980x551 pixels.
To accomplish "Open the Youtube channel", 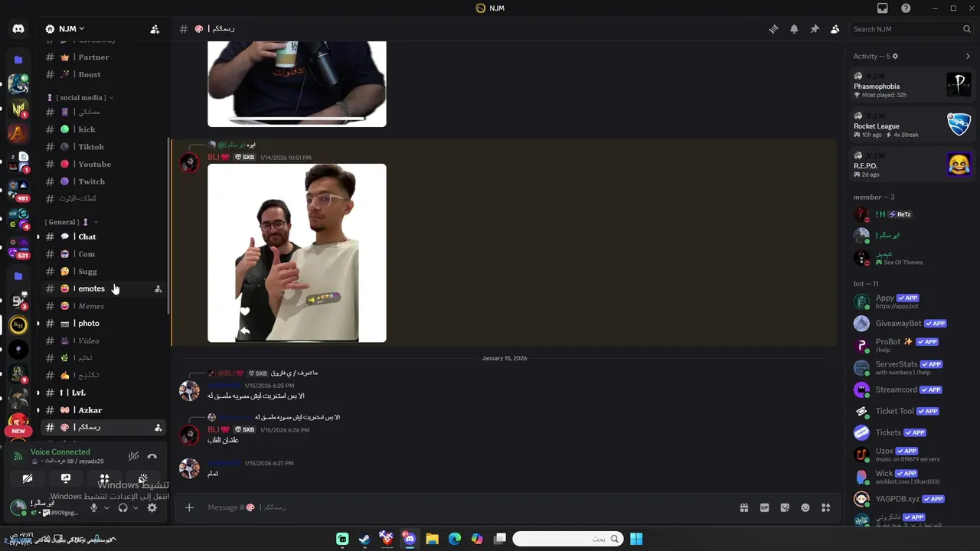I will coord(104,164).
